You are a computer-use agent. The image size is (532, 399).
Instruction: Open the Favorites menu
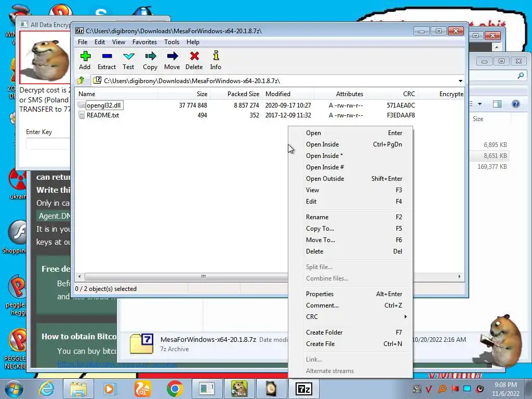(x=144, y=42)
